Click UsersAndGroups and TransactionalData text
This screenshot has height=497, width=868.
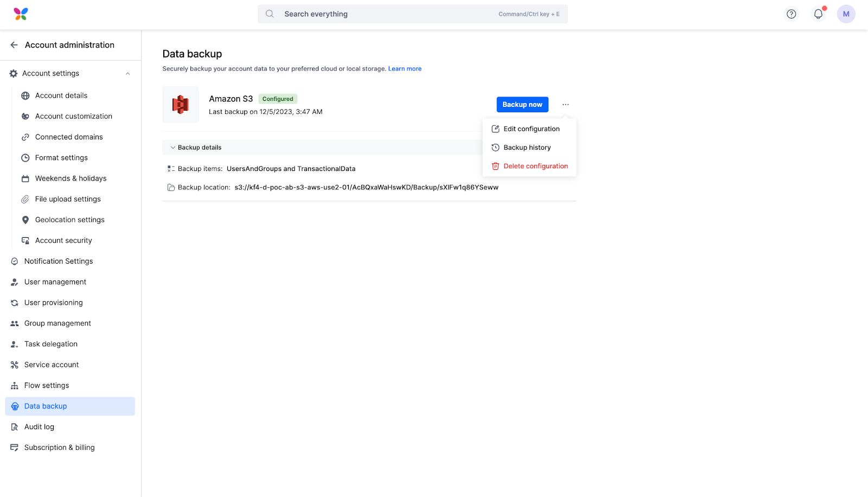pyautogui.click(x=291, y=169)
